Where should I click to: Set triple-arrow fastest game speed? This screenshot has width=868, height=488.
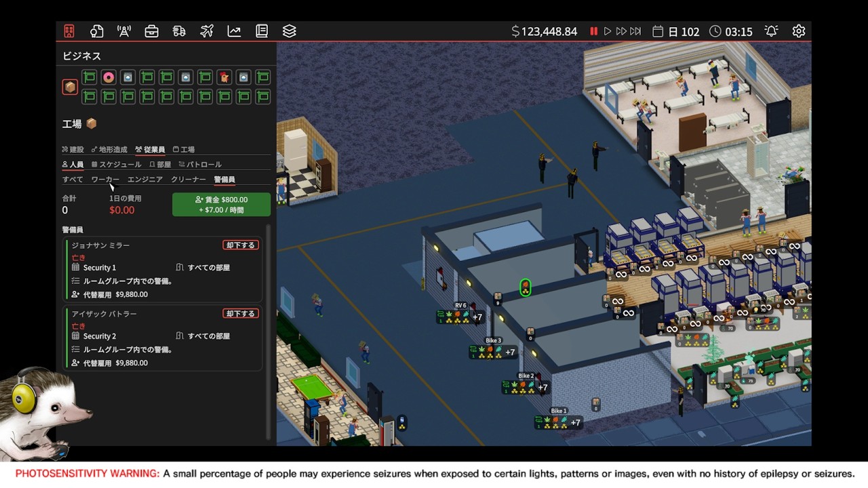click(635, 31)
